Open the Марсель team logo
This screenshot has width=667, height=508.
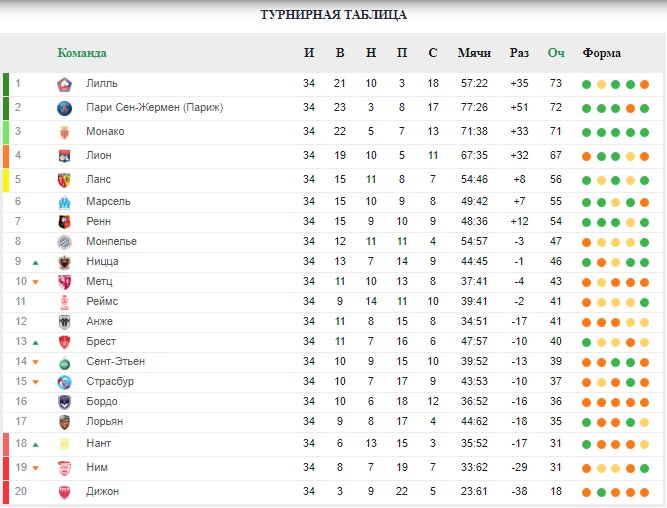(64, 202)
